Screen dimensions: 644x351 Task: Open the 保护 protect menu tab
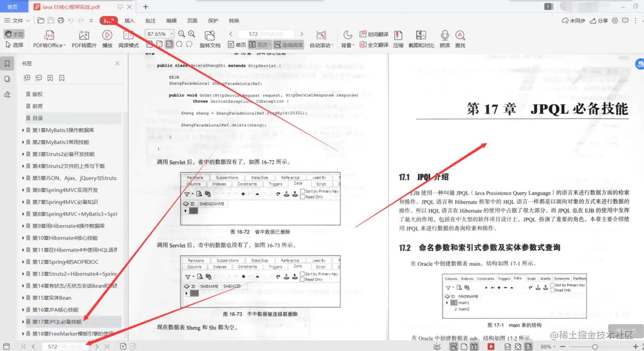tap(213, 21)
